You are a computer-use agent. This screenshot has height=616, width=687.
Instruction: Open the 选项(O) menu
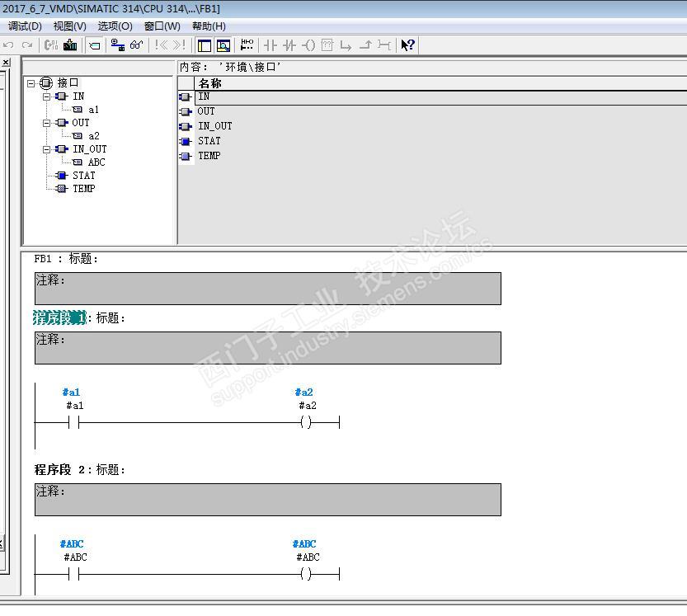(x=115, y=26)
